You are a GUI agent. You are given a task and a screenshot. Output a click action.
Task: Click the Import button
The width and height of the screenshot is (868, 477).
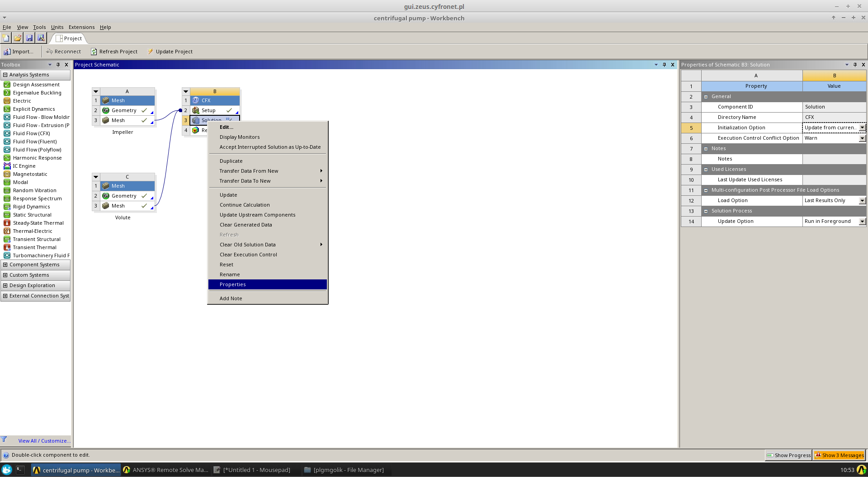19,52
